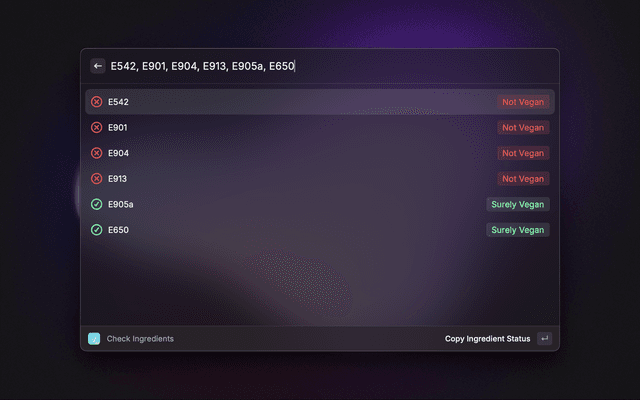
Task: Select the E913 list item
Action: (320, 179)
